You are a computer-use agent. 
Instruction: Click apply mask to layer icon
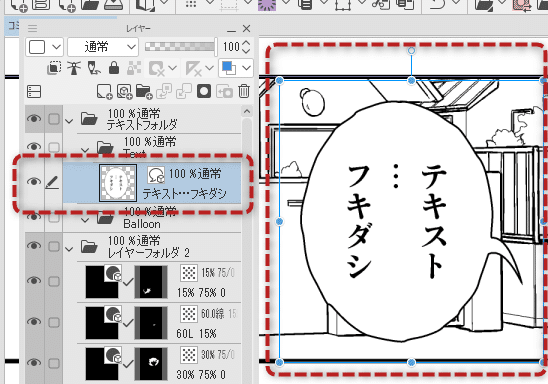(x=224, y=92)
